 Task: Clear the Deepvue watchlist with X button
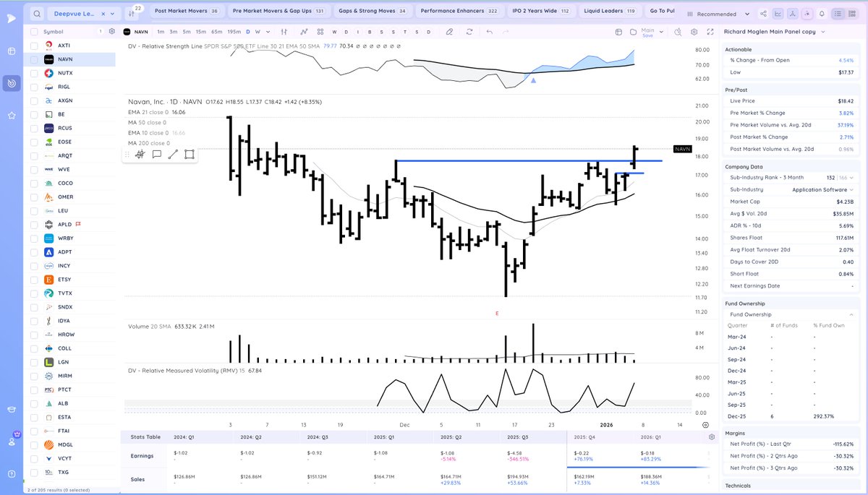click(x=105, y=14)
